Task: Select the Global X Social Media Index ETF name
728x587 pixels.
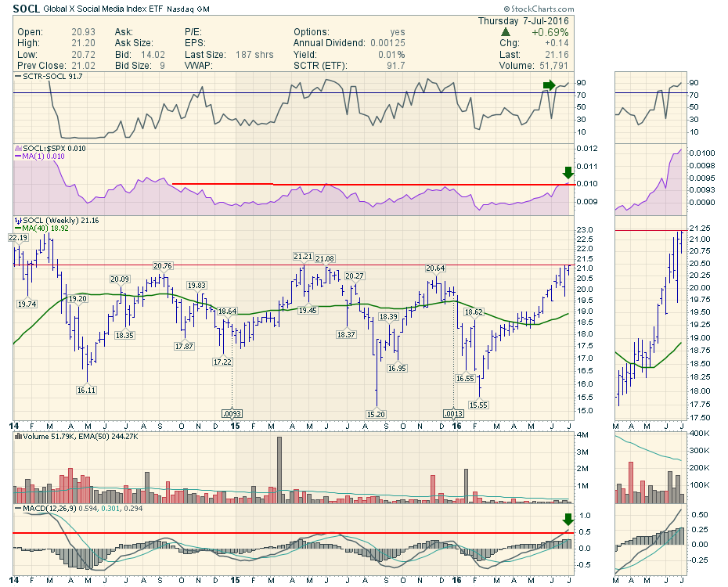Action: (103, 9)
